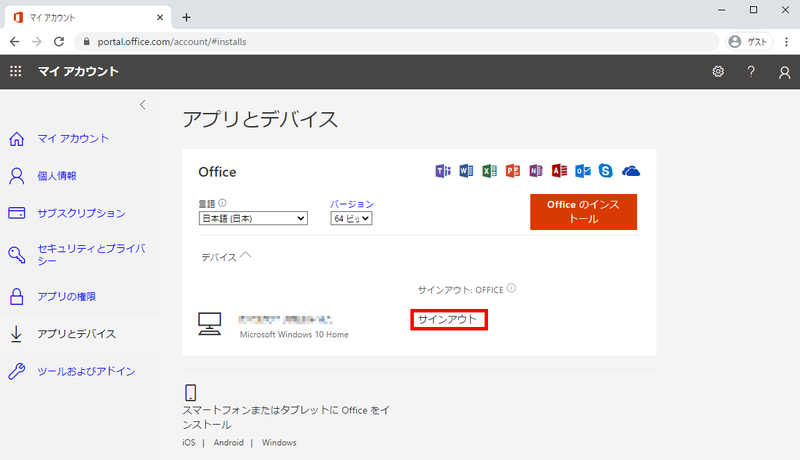Collapse the left sidebar chevron
Screen dimensions: 800x460
tap(143, 105)
